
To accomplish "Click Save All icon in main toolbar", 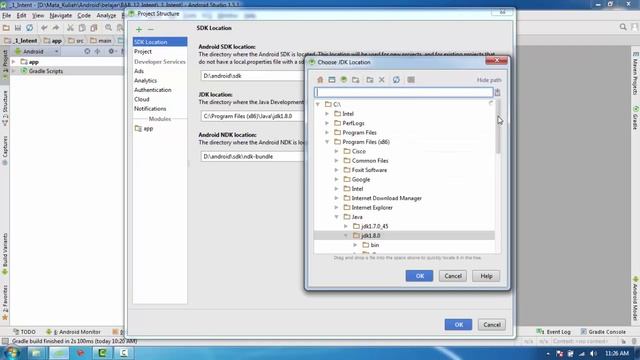I will (18, 28).
